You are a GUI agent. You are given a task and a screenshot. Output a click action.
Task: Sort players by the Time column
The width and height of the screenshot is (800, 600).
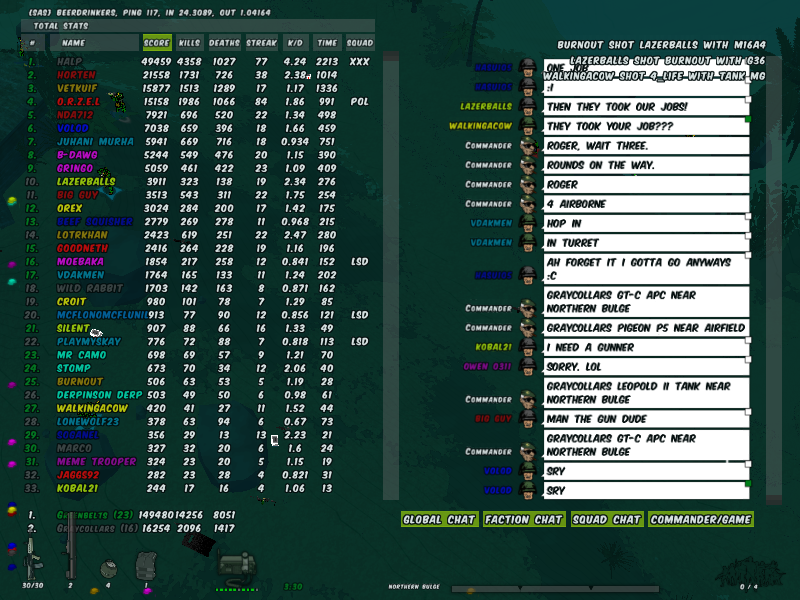(327, 43)
